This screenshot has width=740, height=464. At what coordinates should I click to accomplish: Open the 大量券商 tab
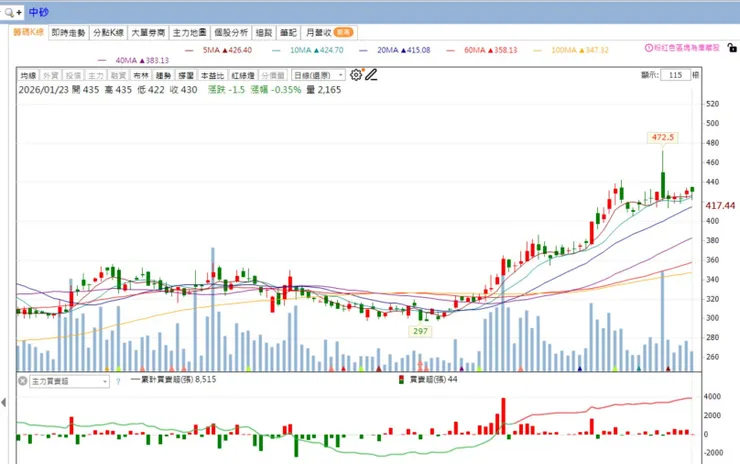coord(148,33)
